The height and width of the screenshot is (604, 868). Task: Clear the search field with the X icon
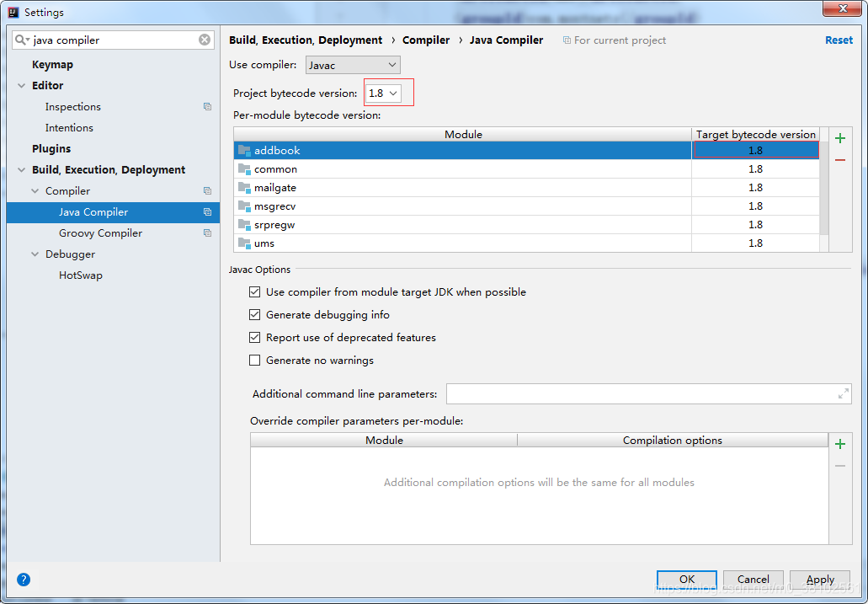[x=205, y=40]
